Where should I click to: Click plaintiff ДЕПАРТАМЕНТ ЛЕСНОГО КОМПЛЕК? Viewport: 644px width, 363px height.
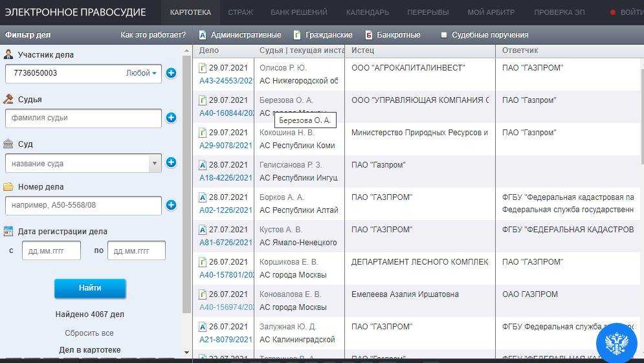[420, 262]
